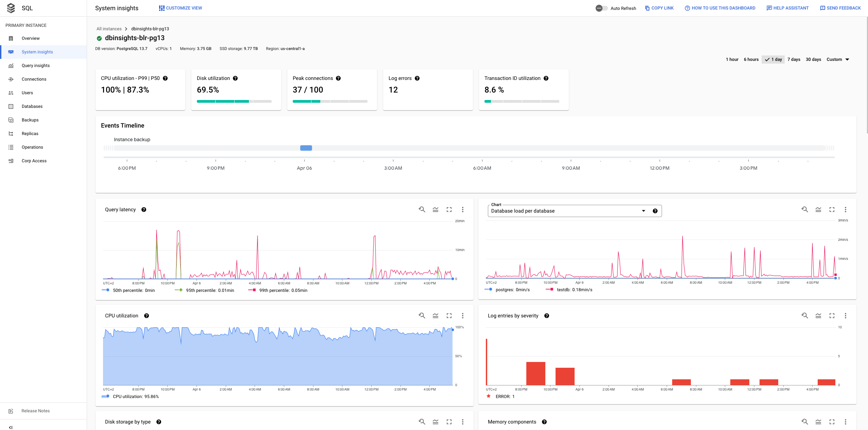Viewport: 868px width, 430px height.
Task: Click the options menu on Log entries chart
Action: [x=845, y=316]
